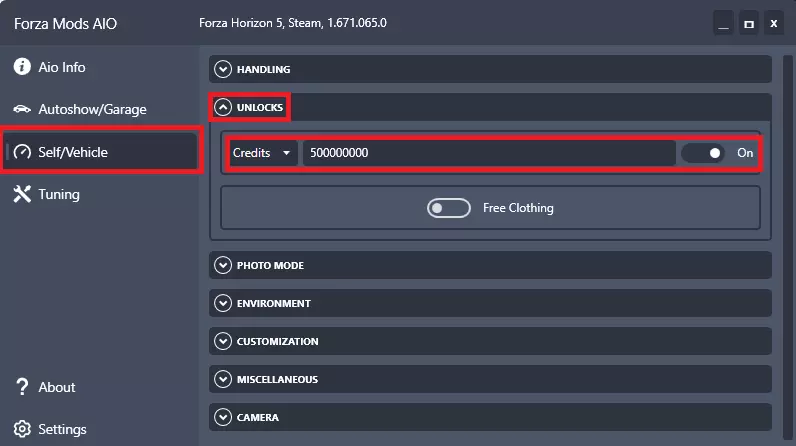Collapse the Unlocks chevron icon

click(x=223, y=107)
